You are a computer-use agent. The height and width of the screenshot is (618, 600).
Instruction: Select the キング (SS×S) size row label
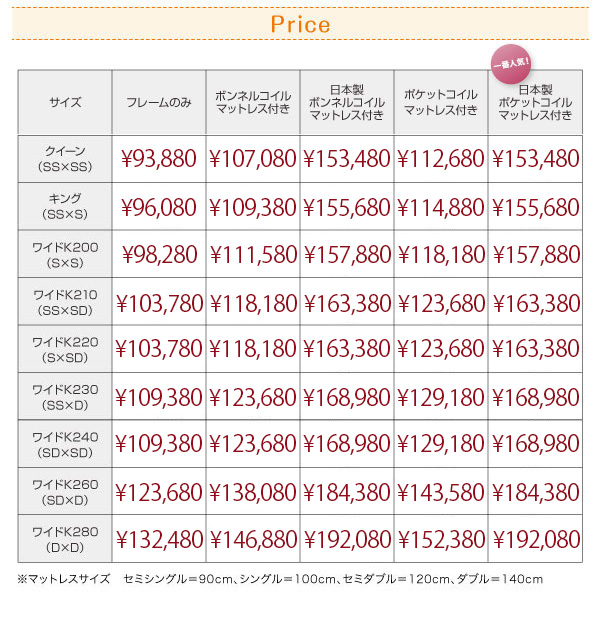65,207
